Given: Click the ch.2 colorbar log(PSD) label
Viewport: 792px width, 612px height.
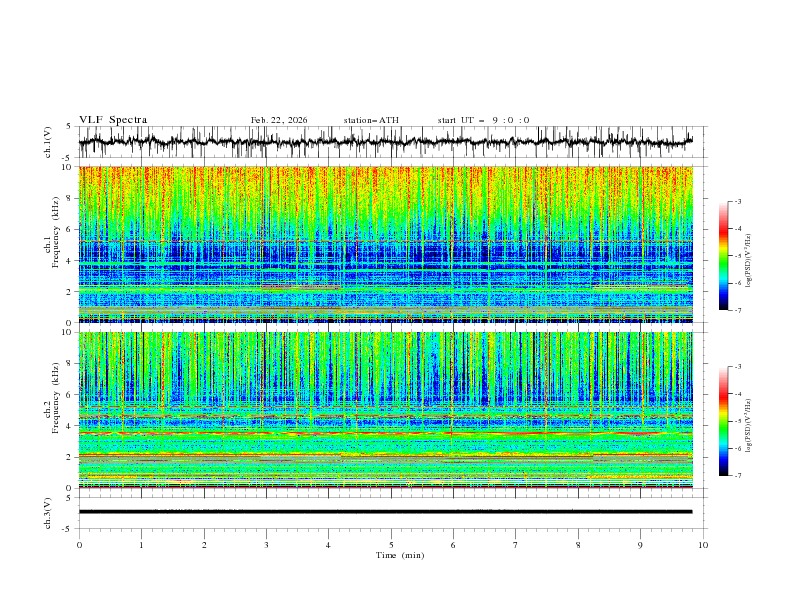Looking at the screenshot, I should (x=748, y=426).
